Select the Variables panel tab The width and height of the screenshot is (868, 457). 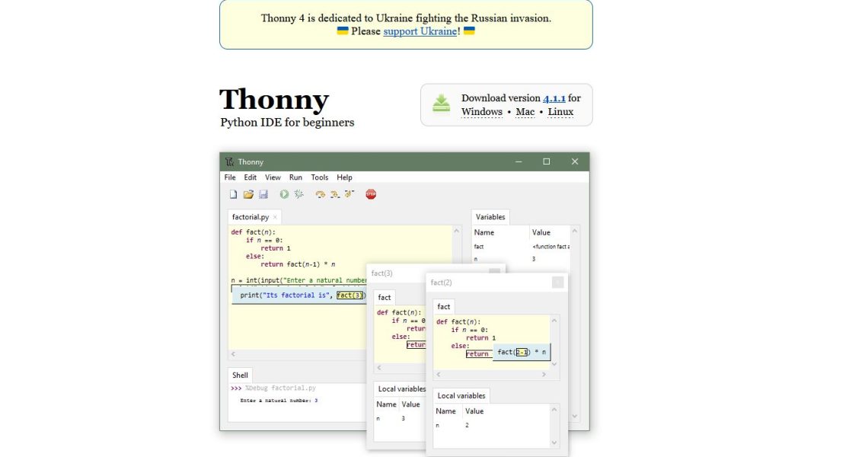pyautogui.click(x=490, y=216)
